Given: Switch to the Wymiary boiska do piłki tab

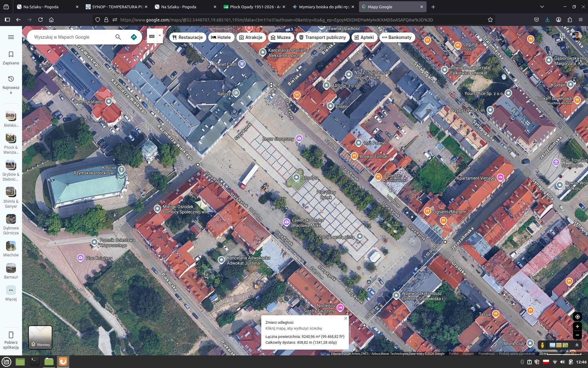Looking at the screenshot, I should [x=323, y=7].
